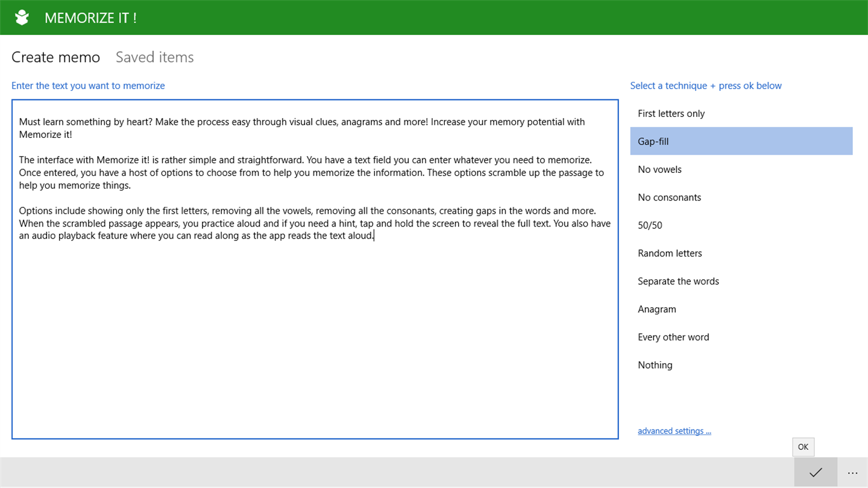The image size is (868, 488).
Task: Select Separate the words option
Action: 741,281
